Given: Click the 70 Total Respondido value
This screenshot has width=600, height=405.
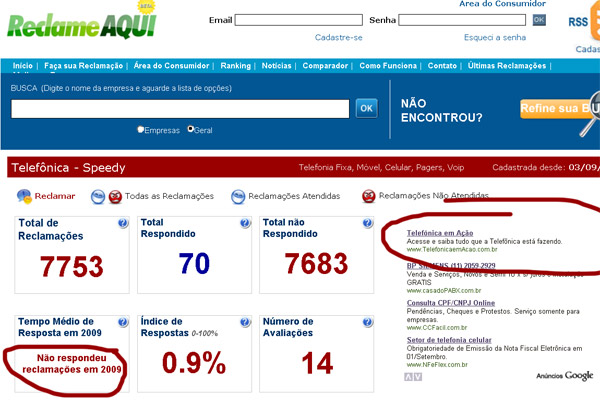Looking at the screenshot, I should point(194,263).
